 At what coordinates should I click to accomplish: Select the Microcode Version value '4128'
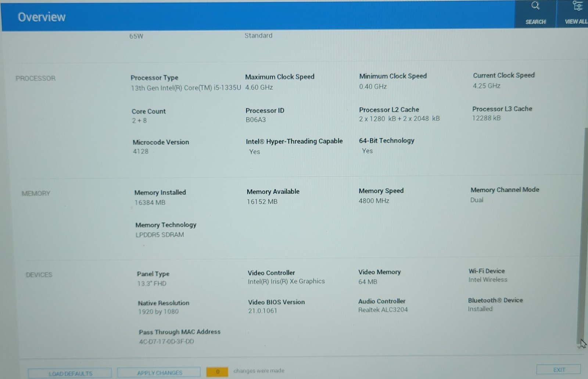pos(141,151)
